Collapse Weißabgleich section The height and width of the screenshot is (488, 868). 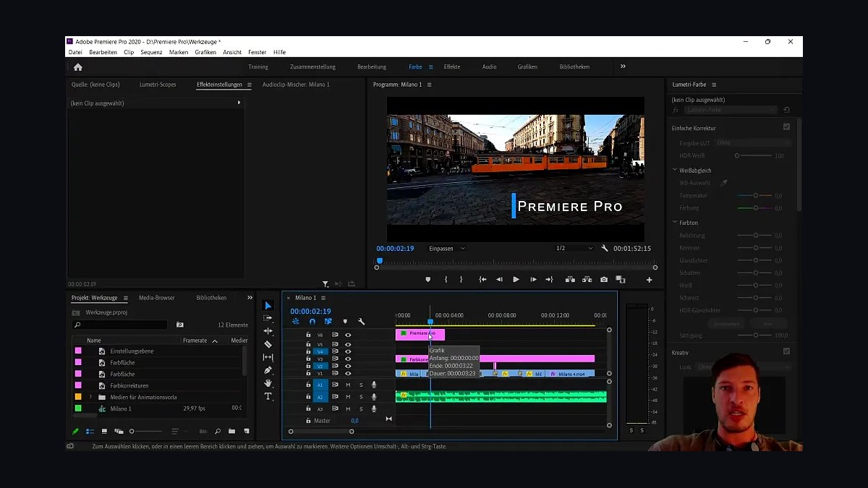(x=675, y=171)
